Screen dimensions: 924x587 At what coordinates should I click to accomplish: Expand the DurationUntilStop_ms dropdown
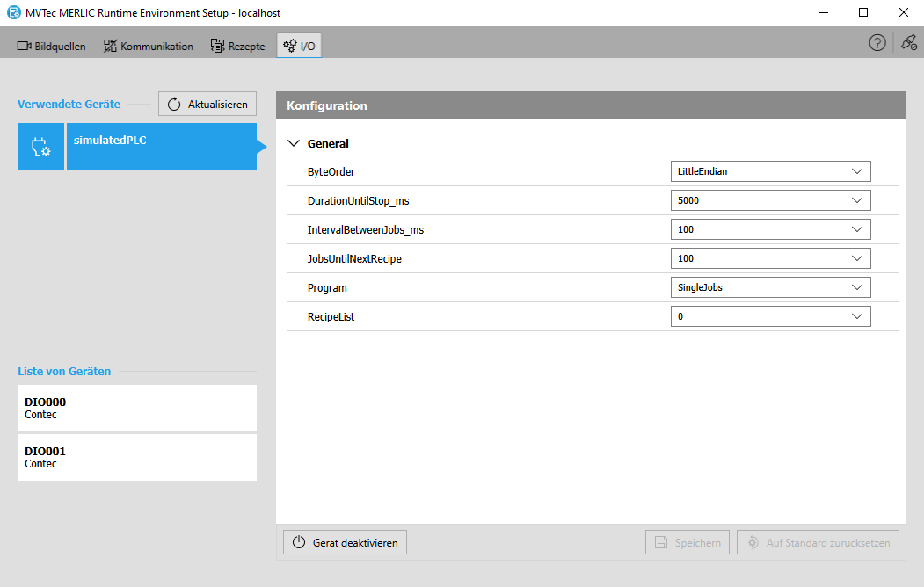(770, 200)
